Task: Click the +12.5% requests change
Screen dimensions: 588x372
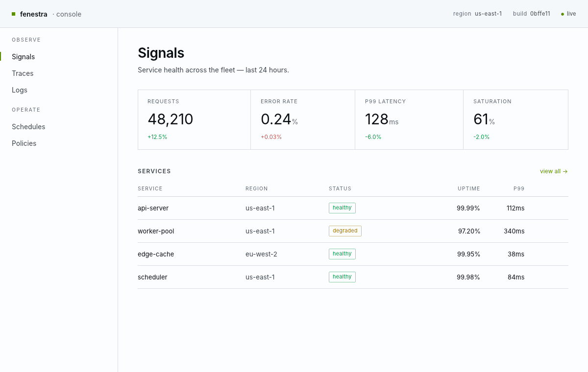Action: [157, 137]
